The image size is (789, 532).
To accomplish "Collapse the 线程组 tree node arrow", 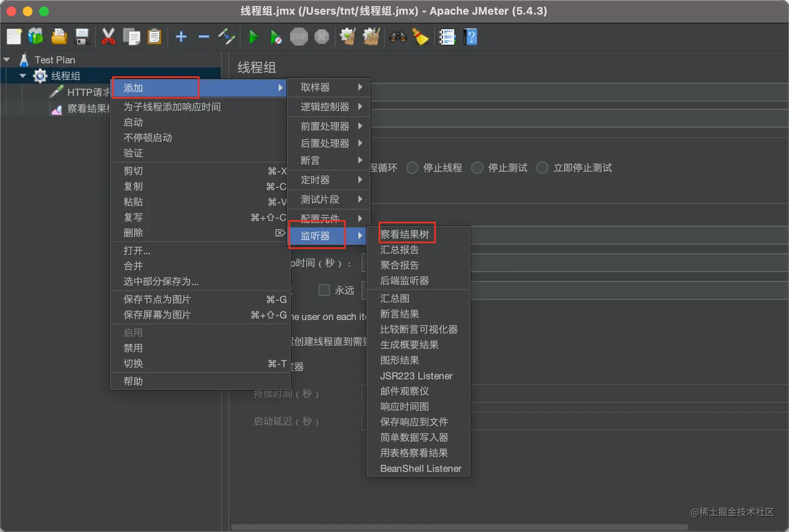I will tap(23, 76).
